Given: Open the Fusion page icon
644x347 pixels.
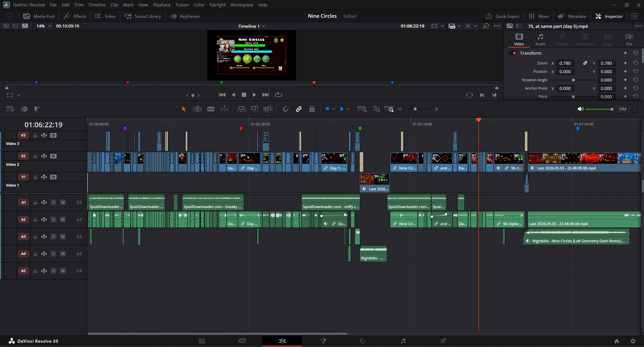Looking at the screenshot, I should point(323,341).
